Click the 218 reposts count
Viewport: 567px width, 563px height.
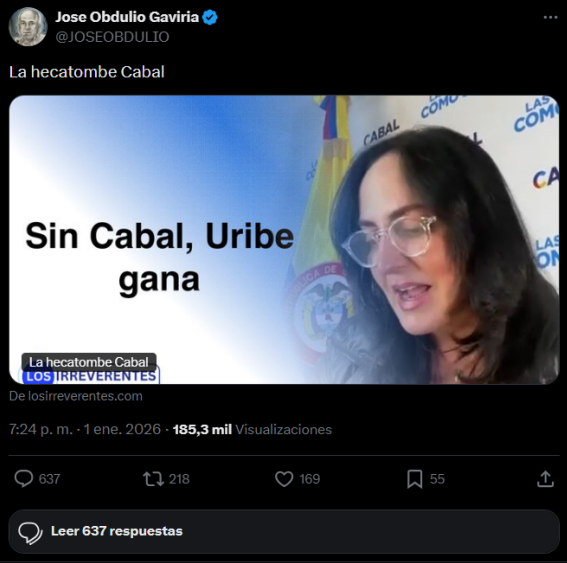tap(179, 479)
